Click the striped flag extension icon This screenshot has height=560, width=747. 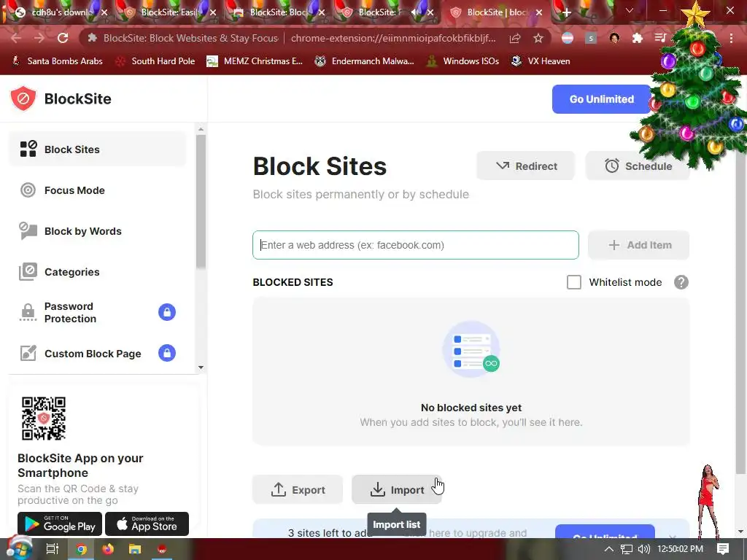tap(568, 38)
